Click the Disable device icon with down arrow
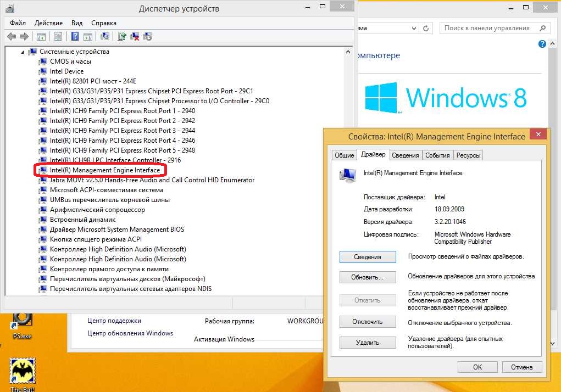The image size is (561, 392). [x=147, y=36]
